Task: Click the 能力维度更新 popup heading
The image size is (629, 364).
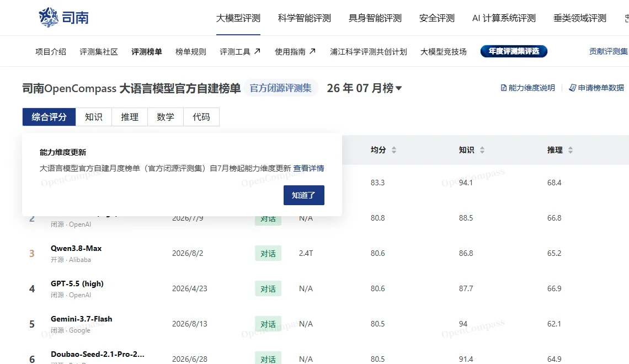Action: point(62,152)
